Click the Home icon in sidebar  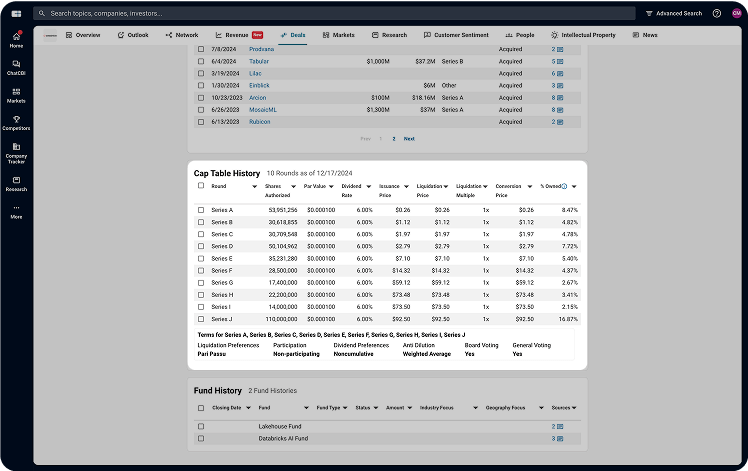(x=16, y=39)
